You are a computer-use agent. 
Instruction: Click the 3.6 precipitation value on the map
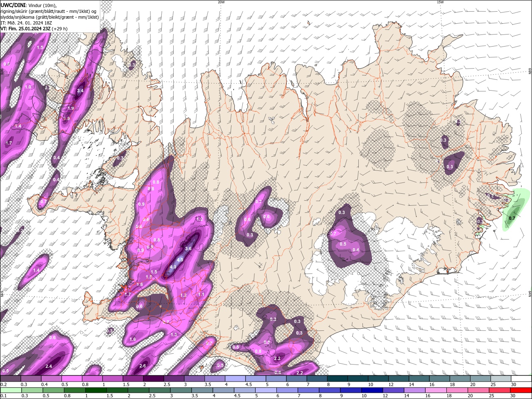(x=188, y=249)
